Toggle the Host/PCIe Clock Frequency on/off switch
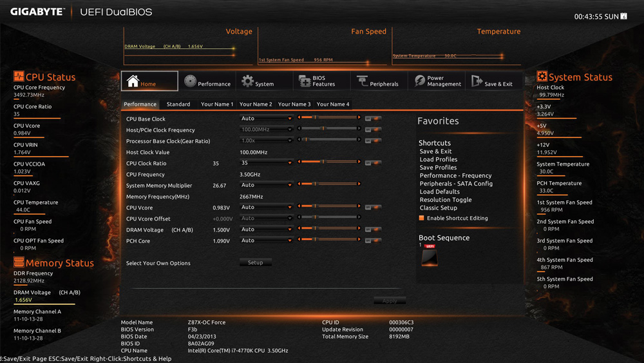 tap(373, 130)
